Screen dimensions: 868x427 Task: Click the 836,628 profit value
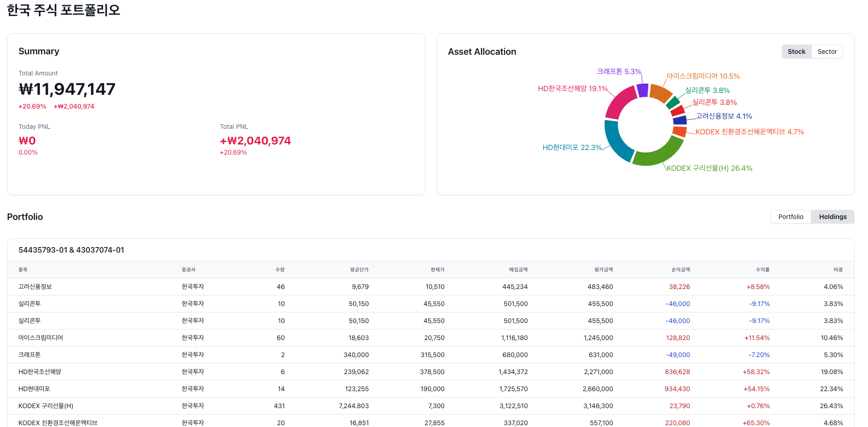[x=677, y=372]
